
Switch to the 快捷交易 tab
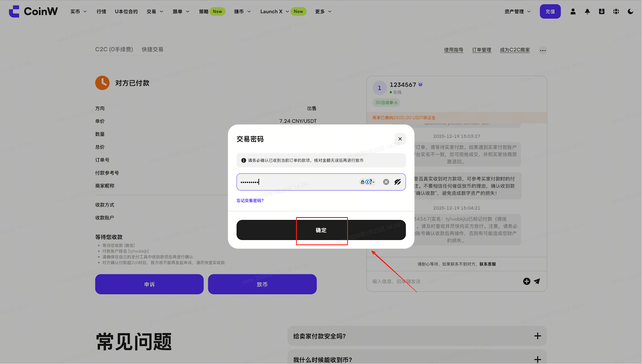click(x=152, y=49)
